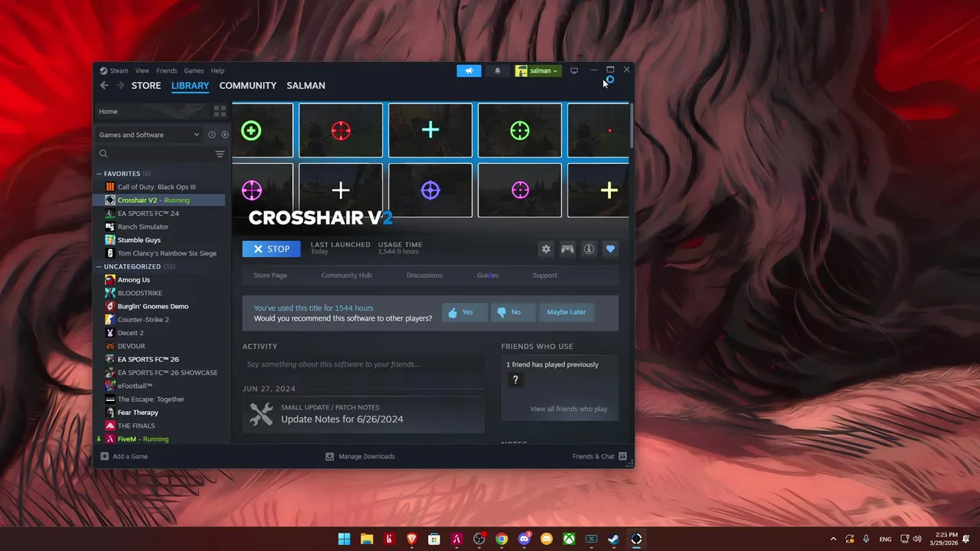The height and width of the screenshot is (551, 980).
Task: Open File Explorer from taskbar
Action: click(x=367, y=539)
